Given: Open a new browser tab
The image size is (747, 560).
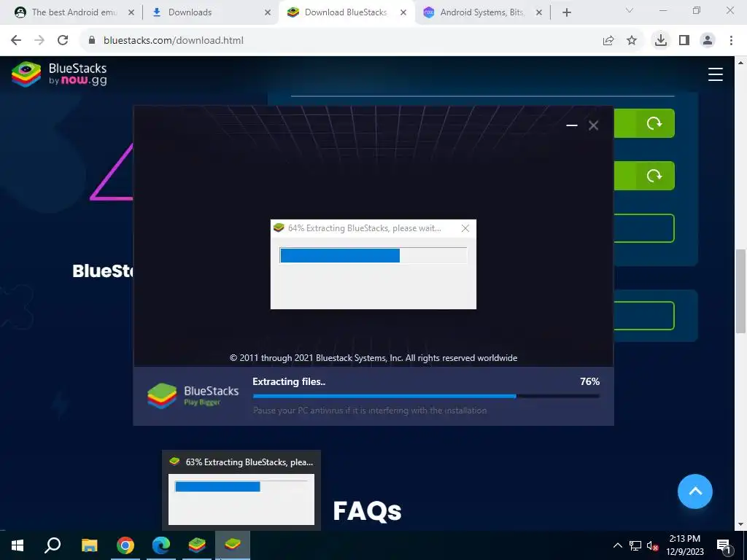Looking at the screenshot, I should coord(566,12).
